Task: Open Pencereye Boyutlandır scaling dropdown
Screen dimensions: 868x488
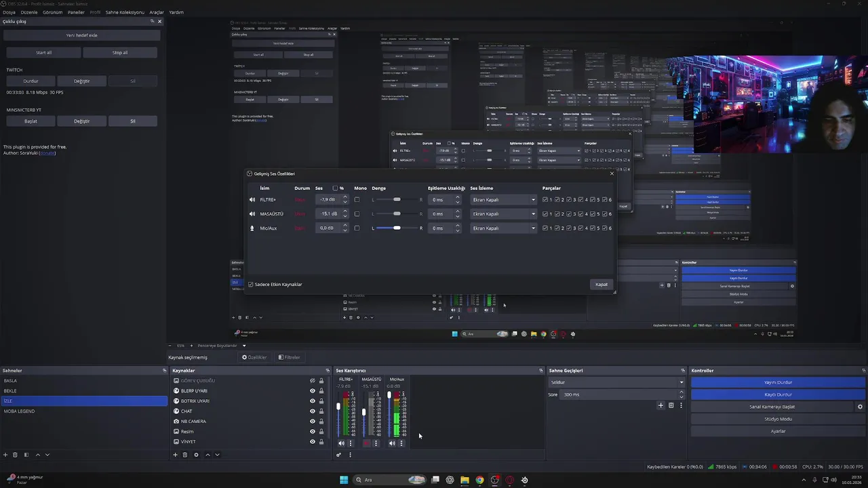Action: [x=222, y=346]
